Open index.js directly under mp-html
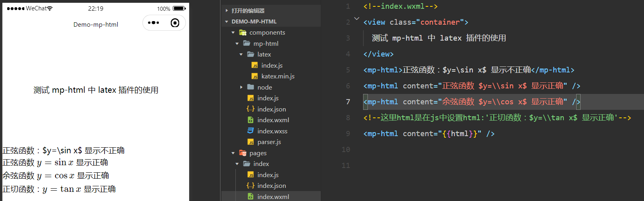Viewport: 644px width, 201px height. 268,98
